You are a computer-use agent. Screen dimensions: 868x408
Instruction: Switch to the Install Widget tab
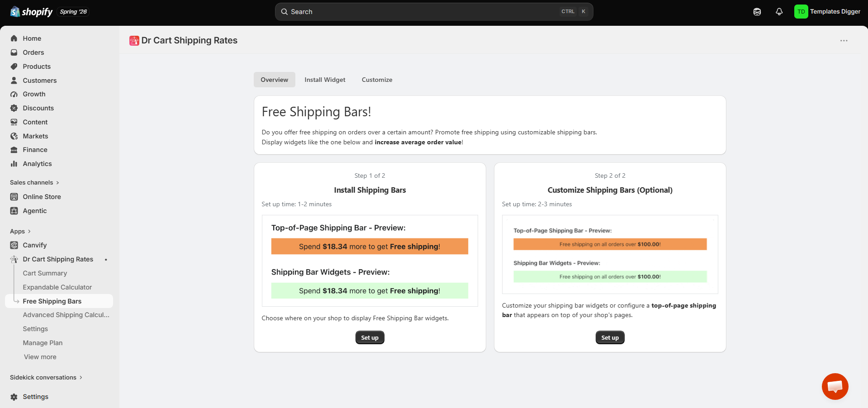tap(325, 80)
